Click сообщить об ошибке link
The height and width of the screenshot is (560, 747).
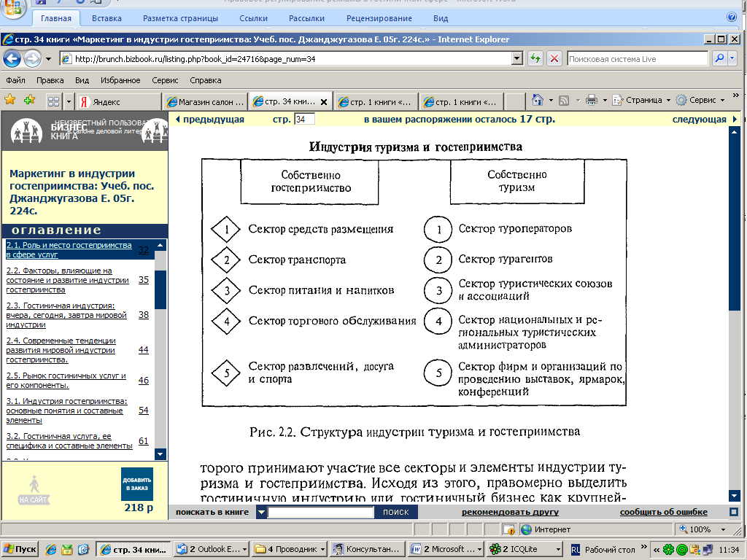click(x=664, y=512)
